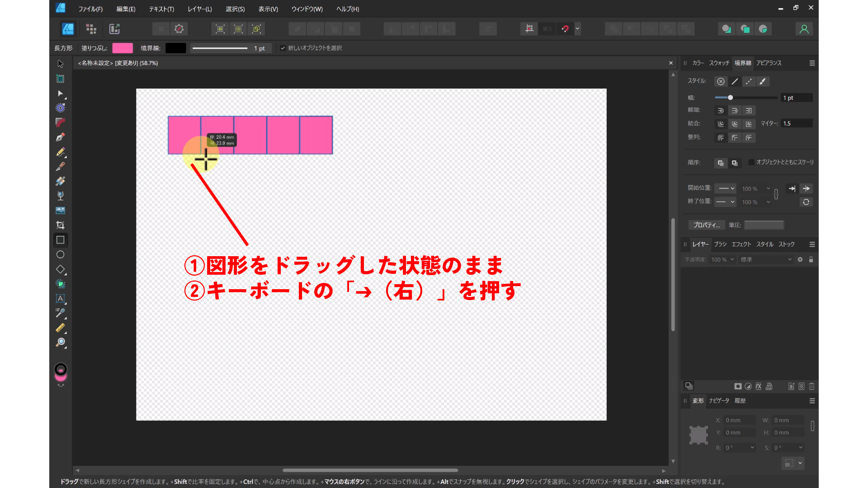Toggle the dashed line style in 境界線 panel
Viewport: 868px width, 488px height.
(x=749, y=81)
